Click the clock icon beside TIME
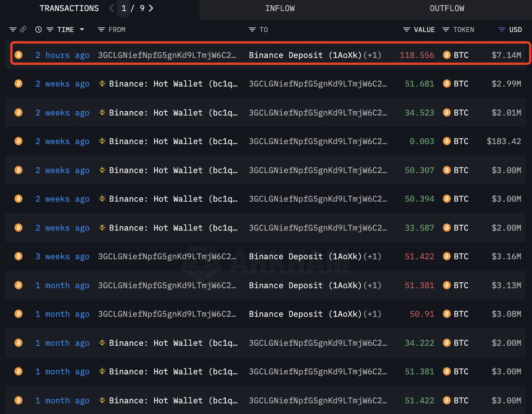 pyautogui.click(x=39, y=30)
